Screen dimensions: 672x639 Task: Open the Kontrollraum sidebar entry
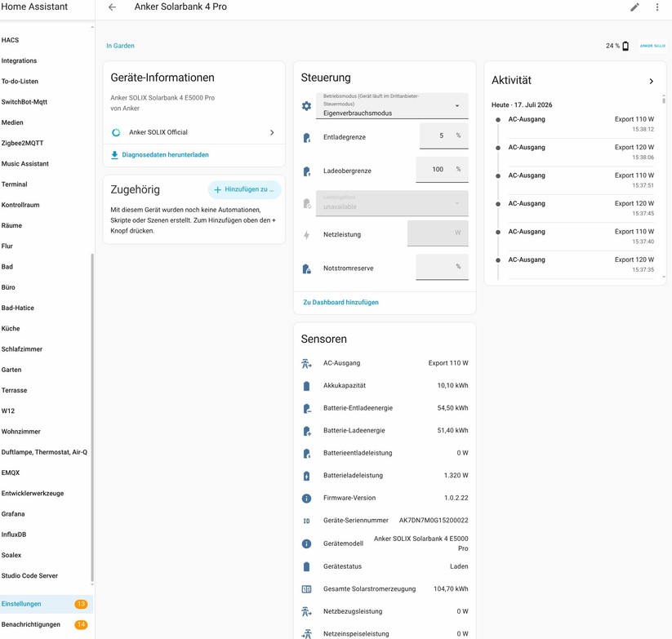46,205
